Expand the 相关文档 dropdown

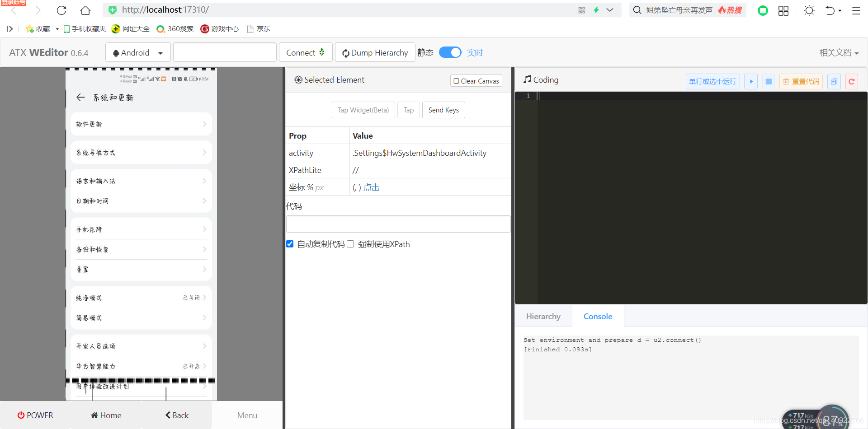[839, 52]
